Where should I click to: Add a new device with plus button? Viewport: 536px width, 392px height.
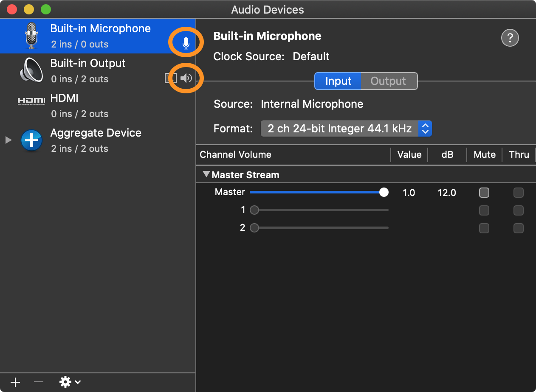pos(15,382)
